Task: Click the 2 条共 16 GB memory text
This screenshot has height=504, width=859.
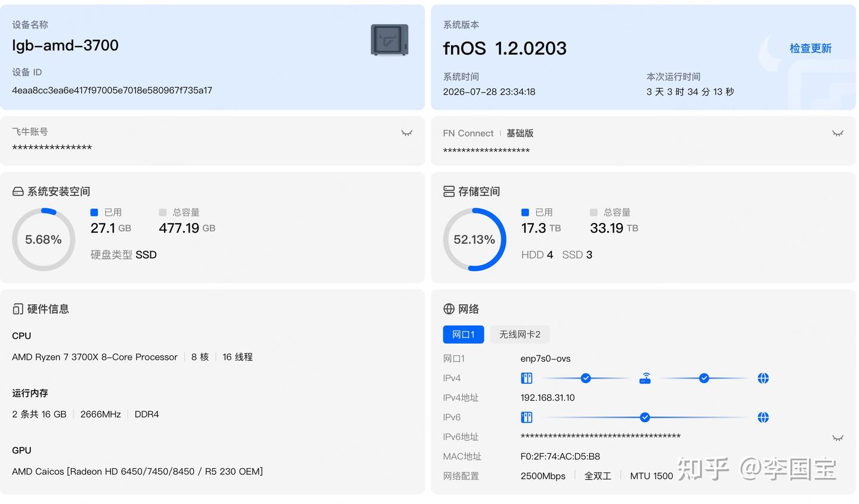Action: [x=39, y=415]
